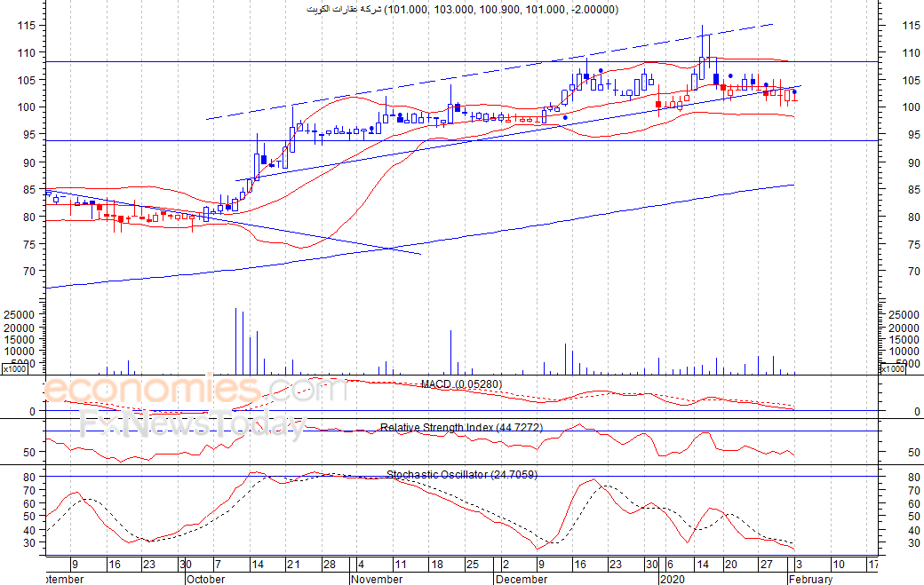924x585 pixels.
Task: Select the MACD (0.05280) indicator label
Action: click(461, 384)
